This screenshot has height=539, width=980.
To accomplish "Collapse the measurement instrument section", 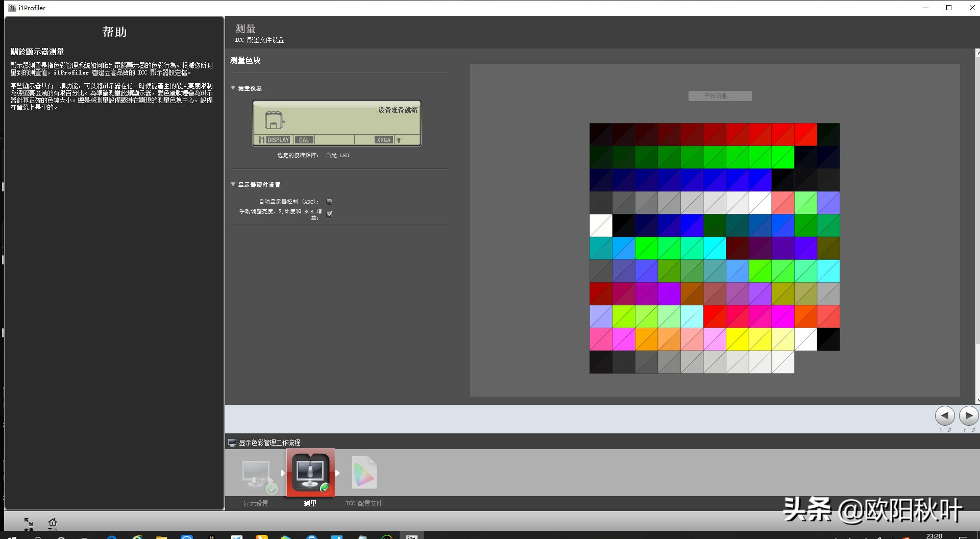I will [x=233, y=88].
